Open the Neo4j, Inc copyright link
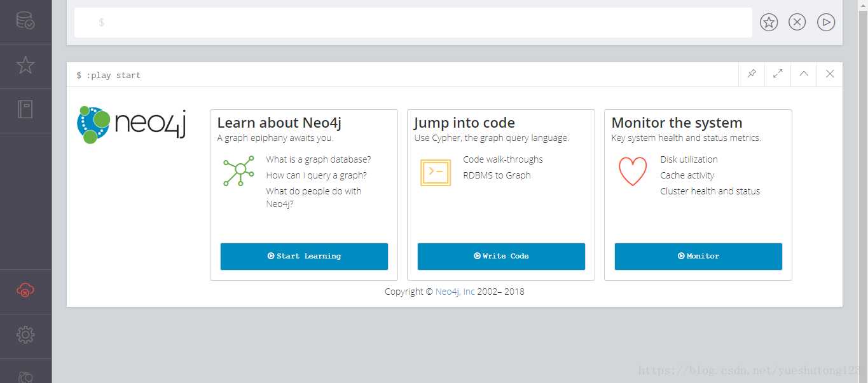 click(455, 292)
